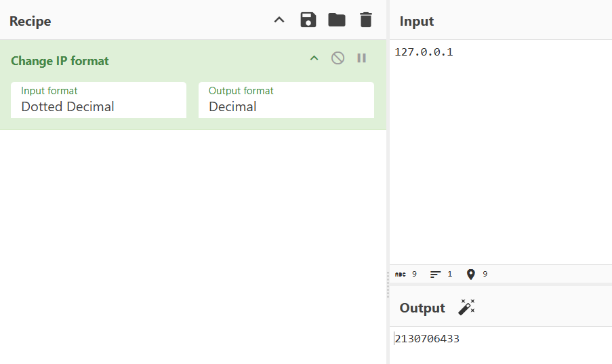Open the Output format dropdown

[286, 100]
